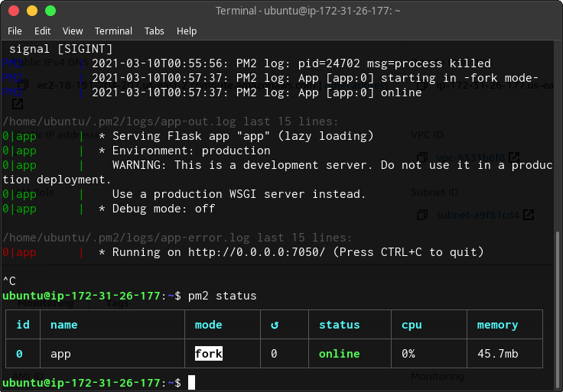
Task: Click the 'App [app:0] online' log line
Action: [257, 92]
